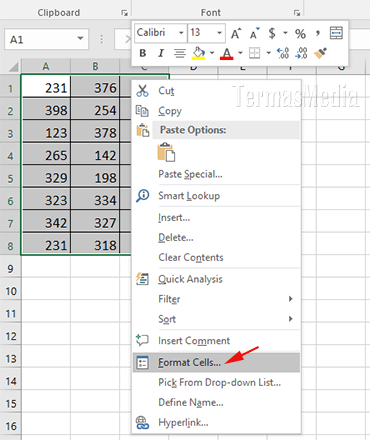Open Font group dialog launcher
The image size is (370, 440).
297,13
